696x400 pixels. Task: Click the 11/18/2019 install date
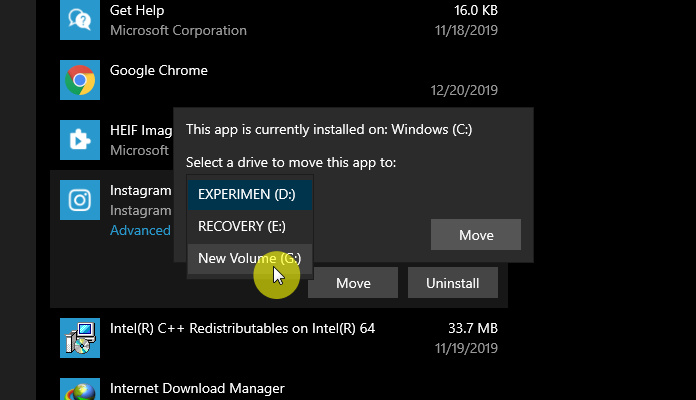[466, 31]
